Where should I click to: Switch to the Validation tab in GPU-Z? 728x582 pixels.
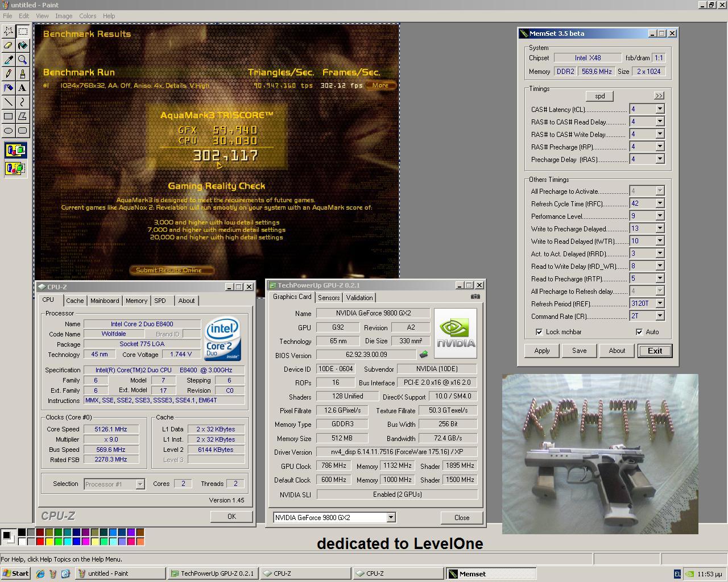point(359,298)
